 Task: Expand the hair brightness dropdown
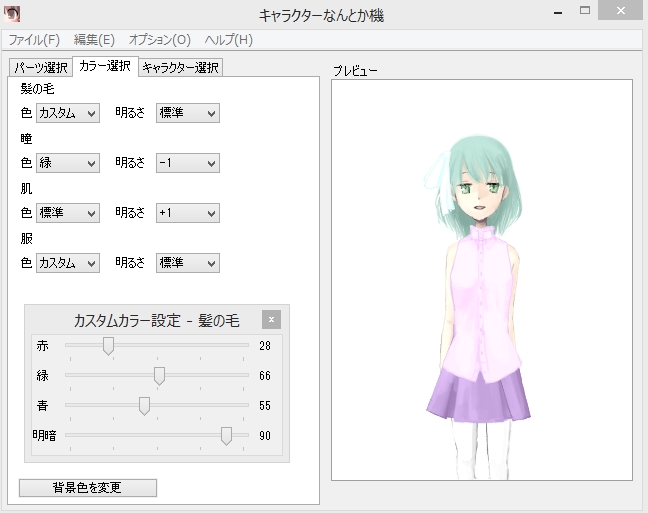[187, 114]
